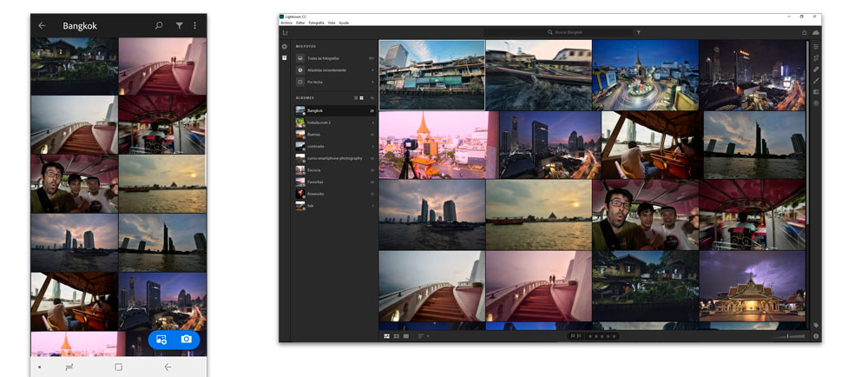Tap the add photos button beside the camera
The image size is (868, 377).
click(161, 340)
